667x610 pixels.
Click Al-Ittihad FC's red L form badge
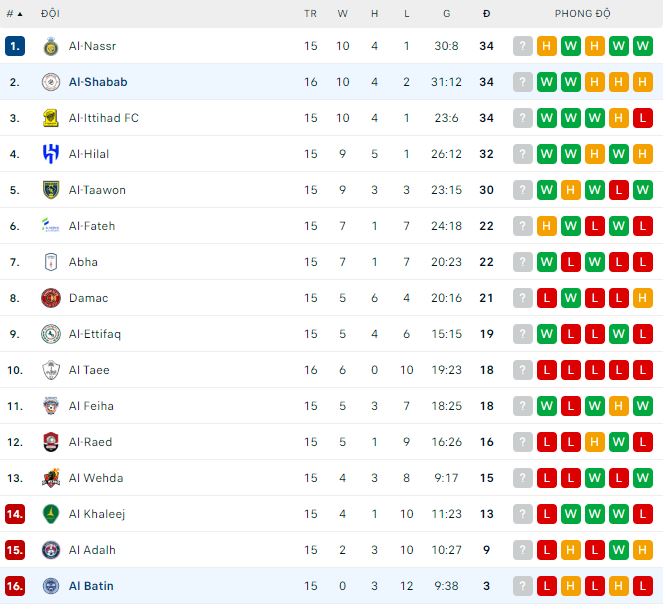click(642, 118)
